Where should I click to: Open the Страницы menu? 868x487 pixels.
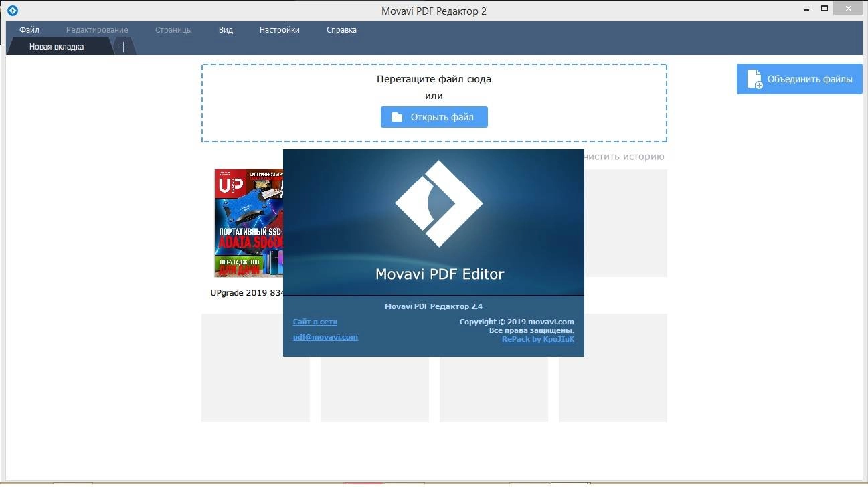coord(173,30)
